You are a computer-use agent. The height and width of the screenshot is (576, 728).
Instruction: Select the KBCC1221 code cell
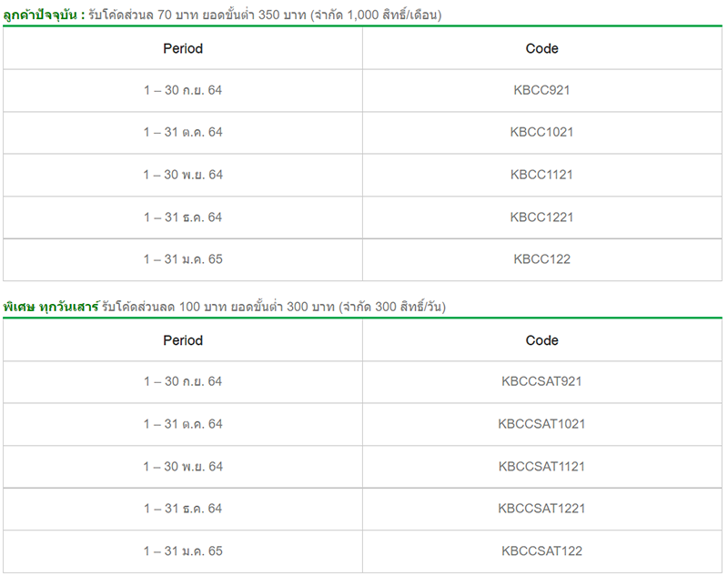541,217
